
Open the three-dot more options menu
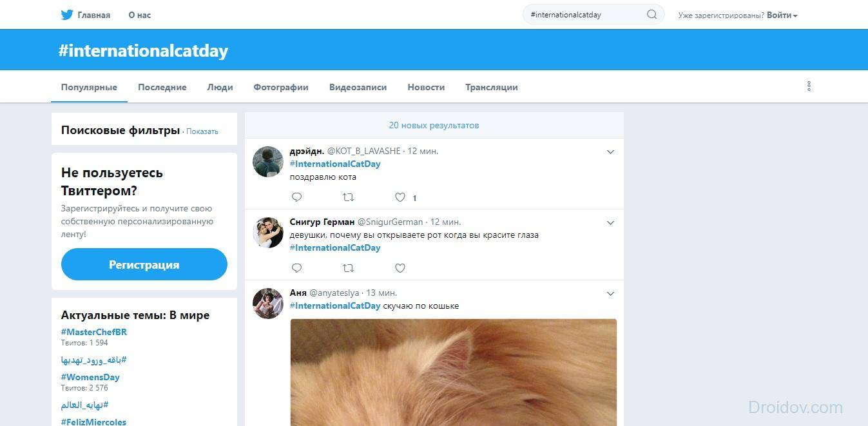click(x=809, y=86)
